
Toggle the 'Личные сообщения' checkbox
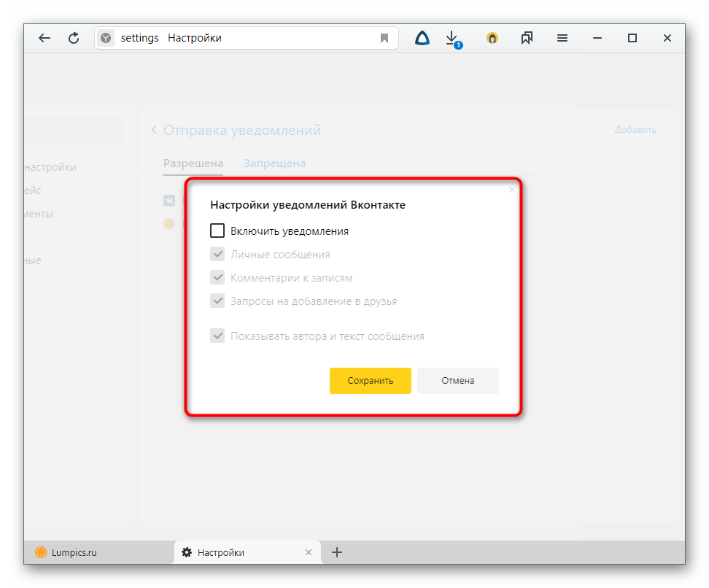pos(217,255)
